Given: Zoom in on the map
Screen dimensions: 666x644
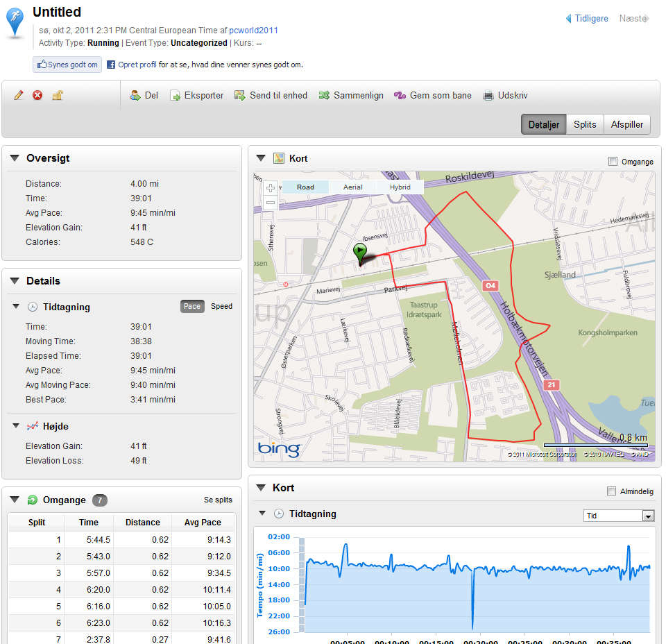Looking at the screenshot, I should (271, 188).
